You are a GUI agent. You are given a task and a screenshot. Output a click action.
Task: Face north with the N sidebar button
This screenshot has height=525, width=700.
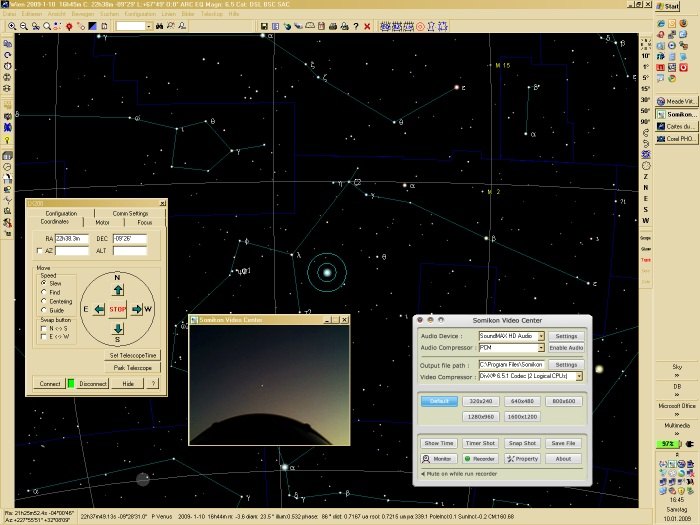(646, 188)
